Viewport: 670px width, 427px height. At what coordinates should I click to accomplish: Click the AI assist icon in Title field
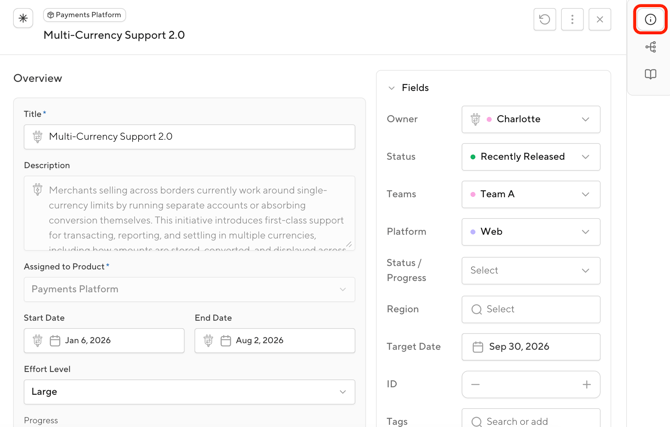pyautogui.click(x=38, y=137)
